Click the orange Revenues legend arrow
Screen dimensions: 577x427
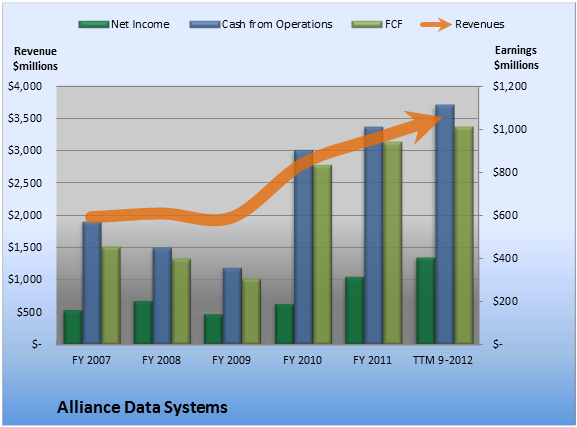coord(436,24)
